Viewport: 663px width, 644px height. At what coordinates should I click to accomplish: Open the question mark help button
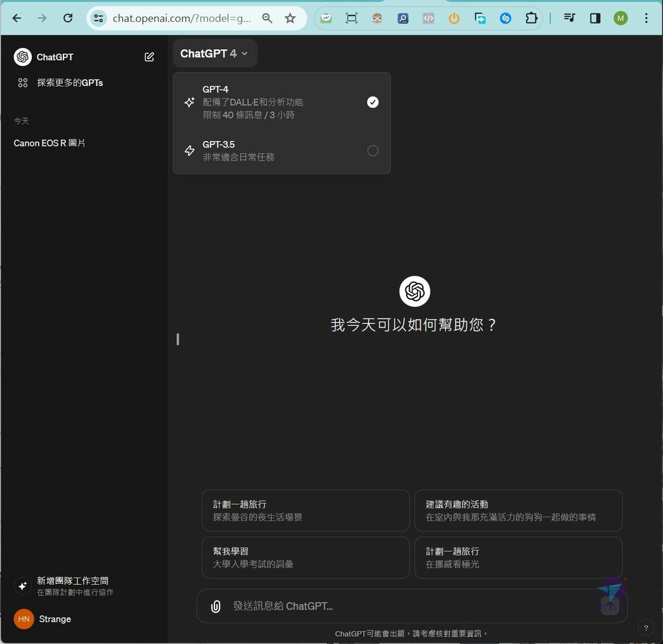[646, 628]
